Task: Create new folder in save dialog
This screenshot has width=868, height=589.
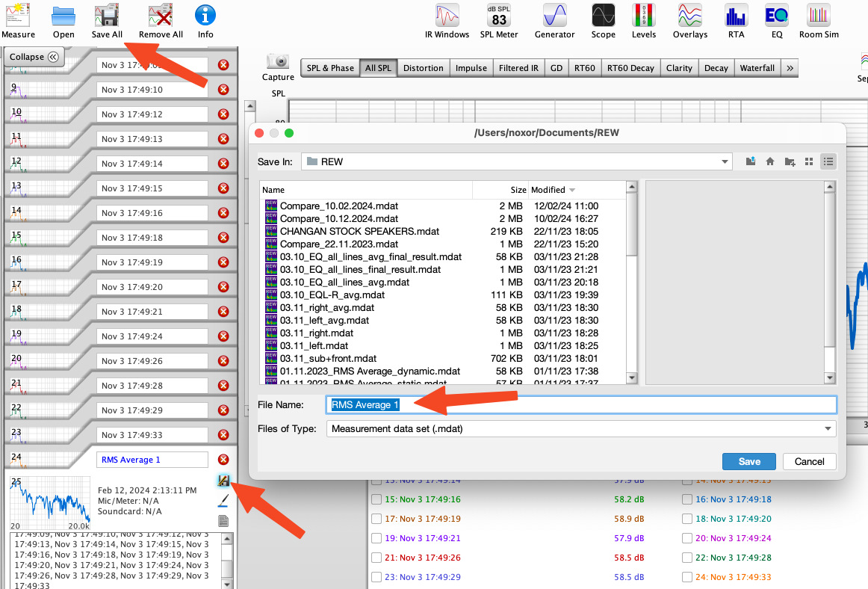Action: pos(790,161)
